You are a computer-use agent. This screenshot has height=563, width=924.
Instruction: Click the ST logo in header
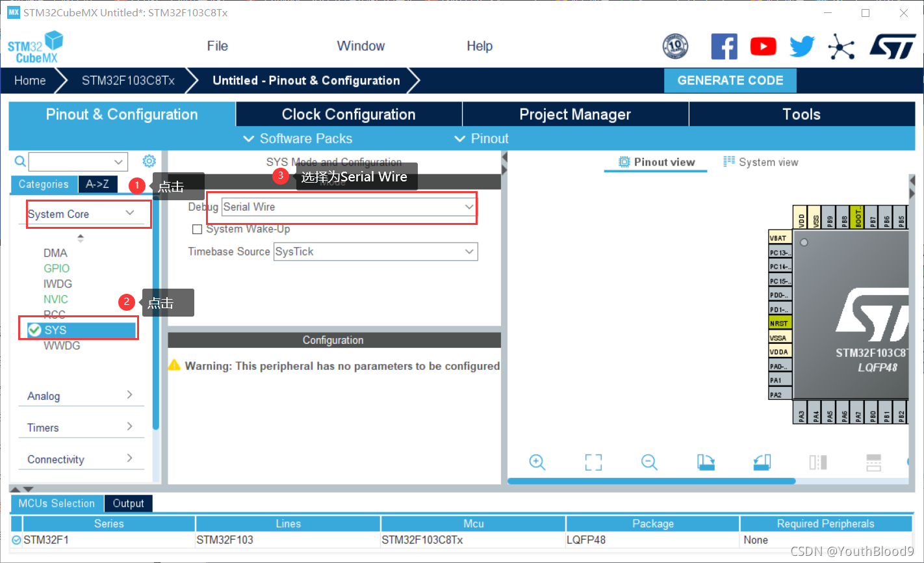tap(893, 46)
